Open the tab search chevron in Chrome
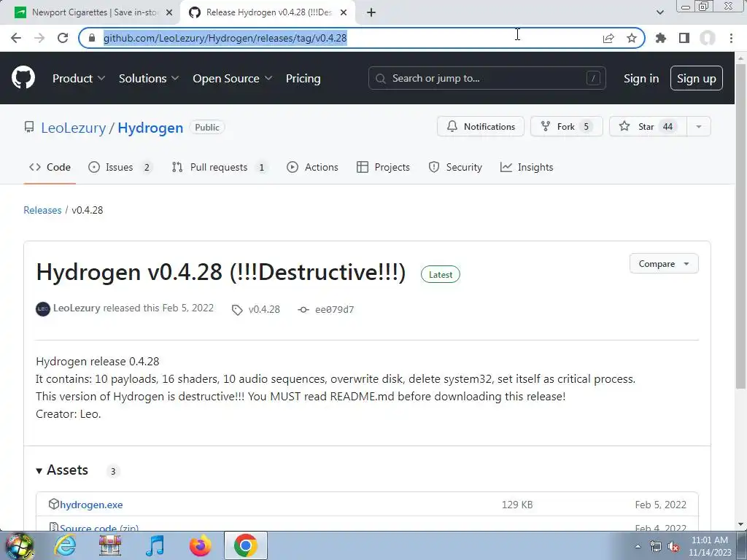This screenshot has height=560, width=747. 659,12
